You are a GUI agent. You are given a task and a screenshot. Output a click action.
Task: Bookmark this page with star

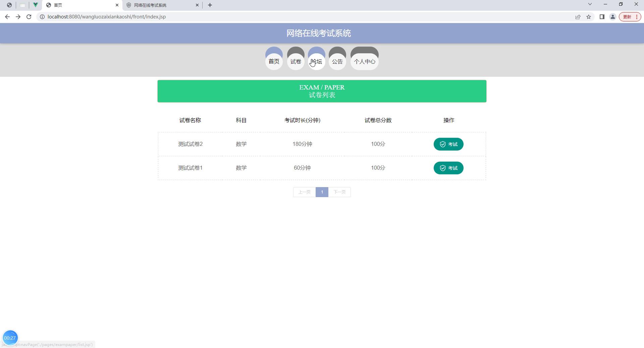(589, 17)
